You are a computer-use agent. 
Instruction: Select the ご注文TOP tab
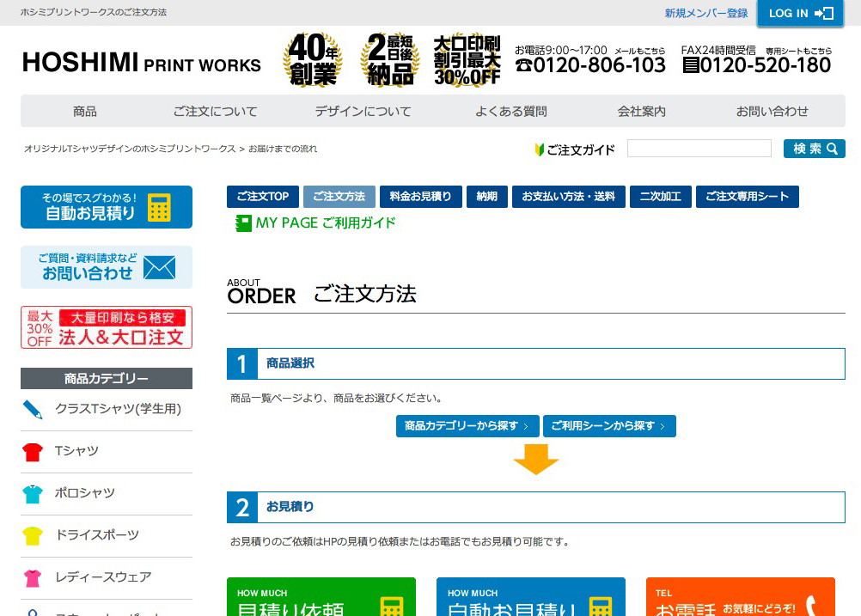pyautogui.click(x=263, y=197)
